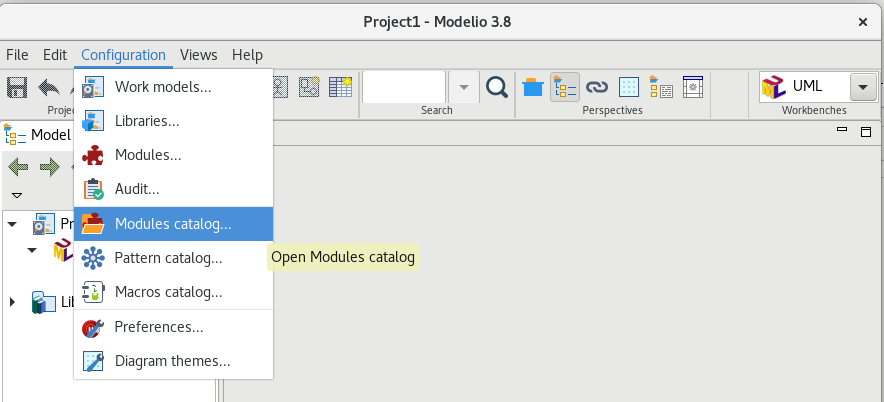Open the Workbenches UML dropdown arrow
884x402 pixels.
pos(862,87)
